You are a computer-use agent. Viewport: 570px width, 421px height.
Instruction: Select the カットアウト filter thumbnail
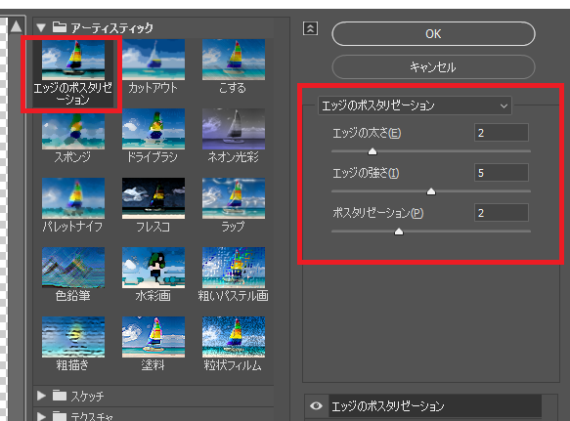[153, 60]
